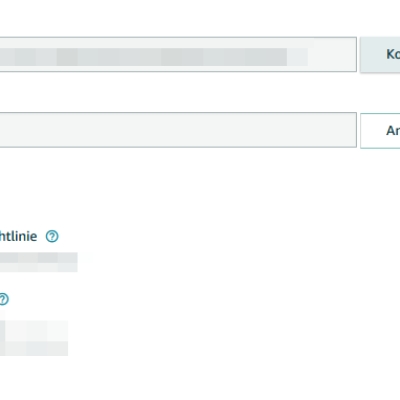
Task: Click the 'htlinie' label text
Action: pyautogui.click(x=18, y=236)
